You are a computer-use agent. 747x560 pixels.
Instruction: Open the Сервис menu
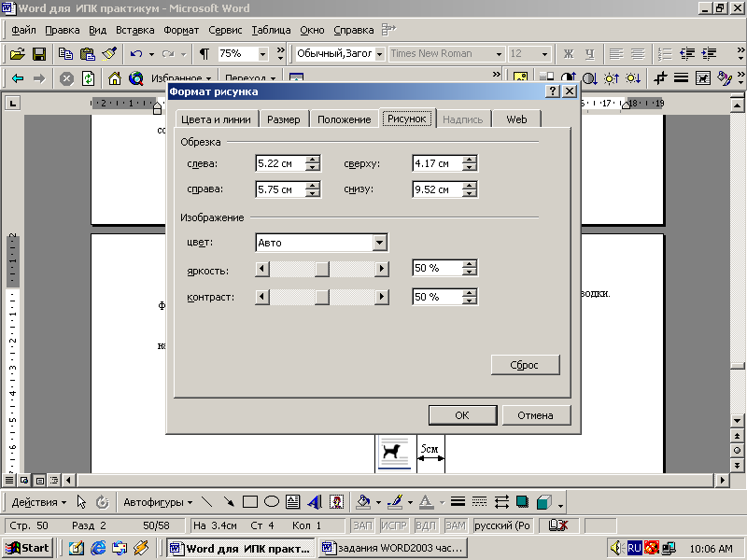[x=225, y=30]
